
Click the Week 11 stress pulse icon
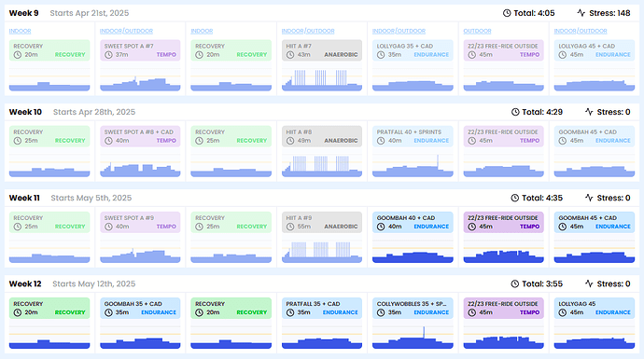(589, 198)
